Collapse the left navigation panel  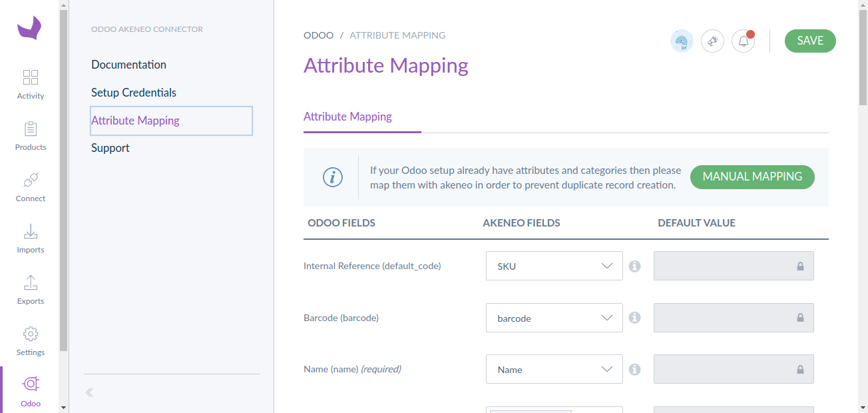(89, 392)
